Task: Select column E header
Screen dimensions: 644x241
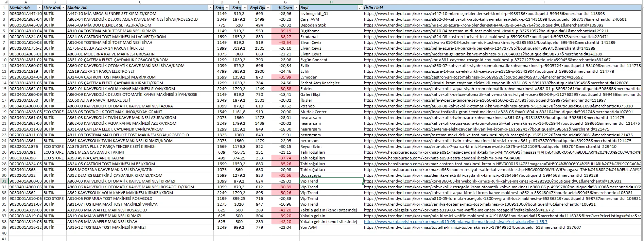Action: point(239,2)
